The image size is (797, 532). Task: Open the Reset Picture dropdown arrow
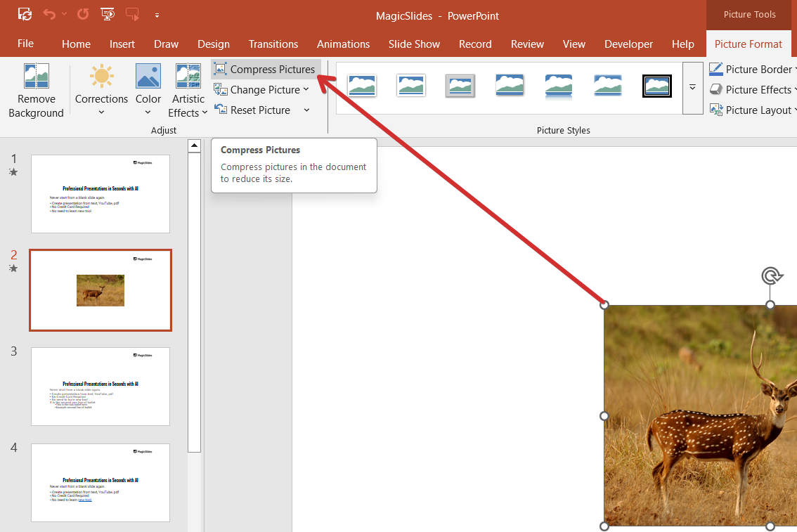[306, 110]
